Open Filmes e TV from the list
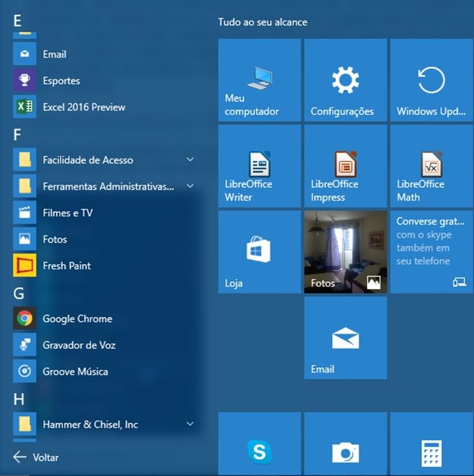The height and width of the screenshot is (476, 474). click(68, 213)
